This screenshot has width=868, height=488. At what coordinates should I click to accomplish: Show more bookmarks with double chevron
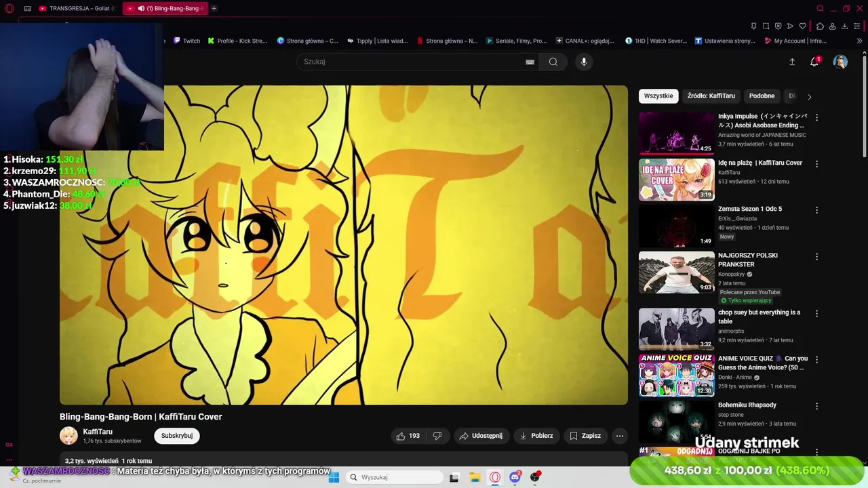tap(860, 41)
